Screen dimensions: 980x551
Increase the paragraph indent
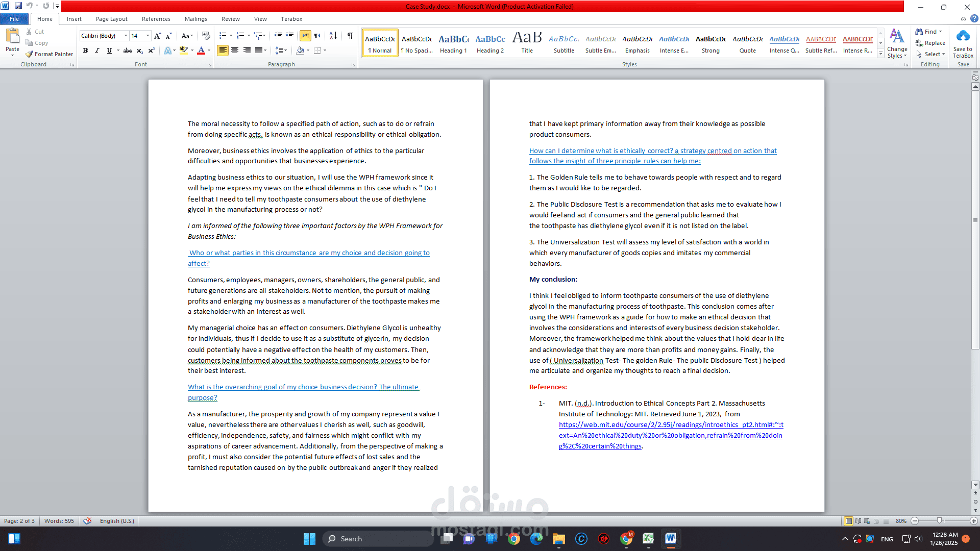(x=290, y=36)
